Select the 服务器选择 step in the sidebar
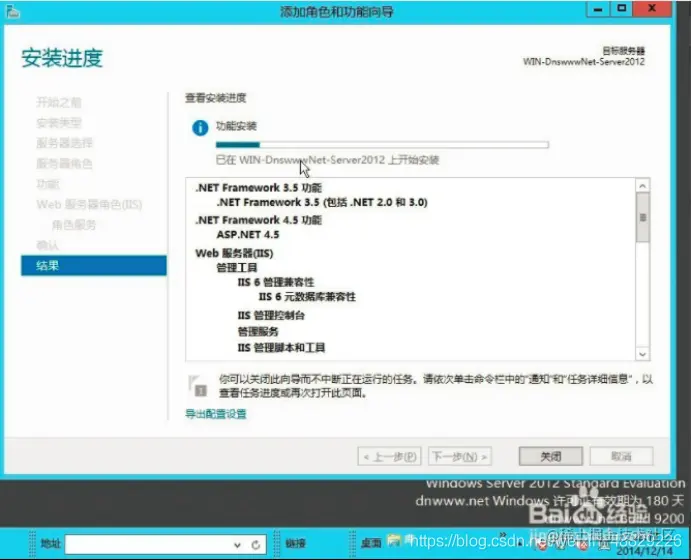 tap(64, 143)
